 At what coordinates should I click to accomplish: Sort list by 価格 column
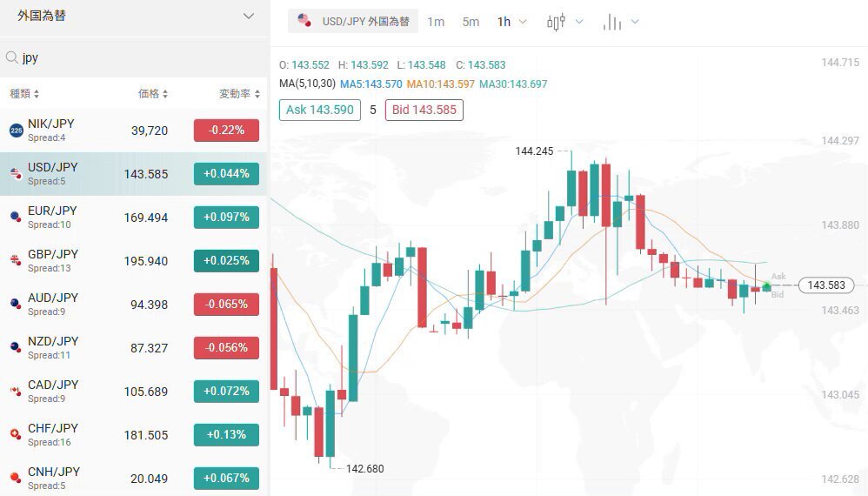153,94
